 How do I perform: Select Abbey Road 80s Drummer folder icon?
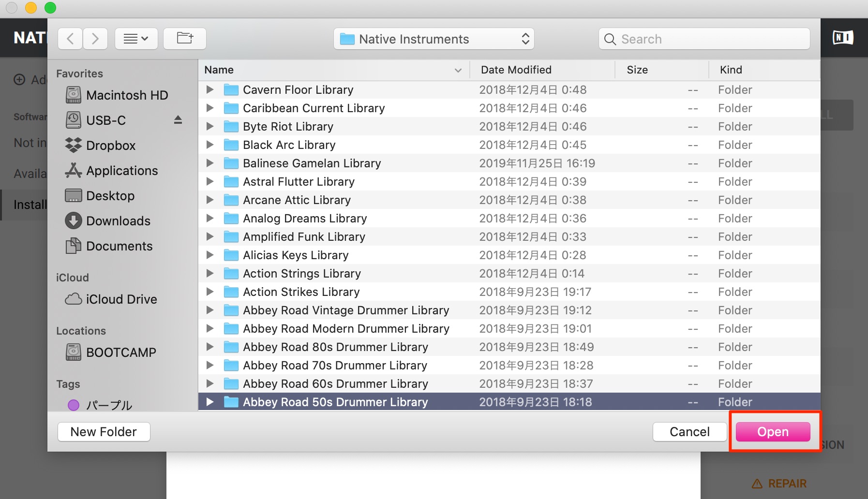point(231,347)
